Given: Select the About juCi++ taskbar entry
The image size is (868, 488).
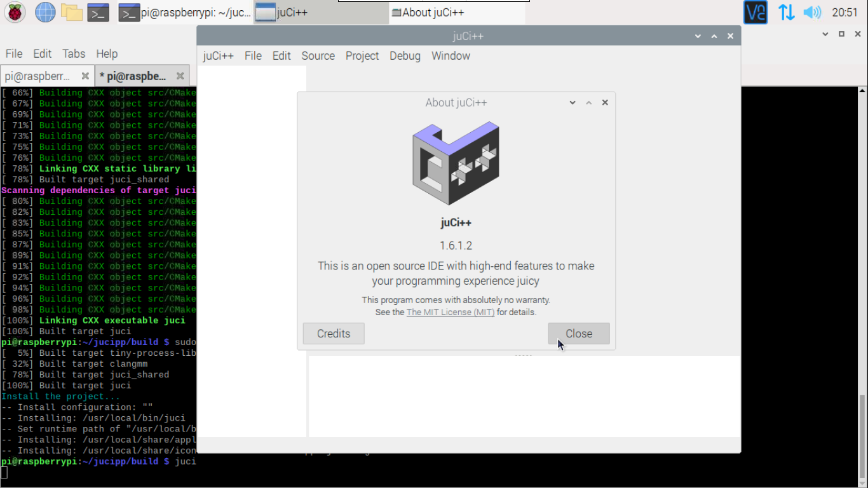Looking at the screenshot, I should (458, 12).
